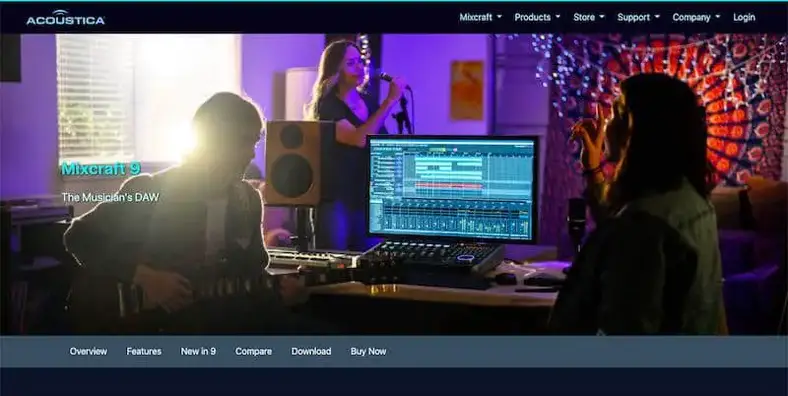View the Compare tab

tap(254, 351)
